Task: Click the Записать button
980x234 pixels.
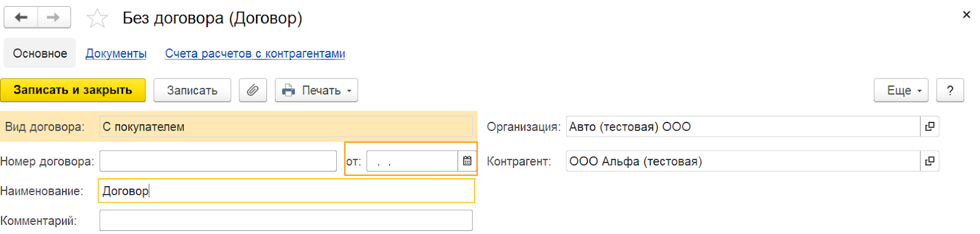Action: 192,90
